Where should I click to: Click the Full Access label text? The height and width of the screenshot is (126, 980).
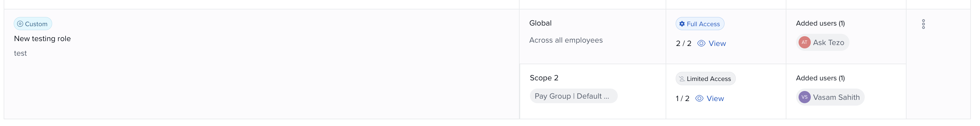(x=703, y=24)
